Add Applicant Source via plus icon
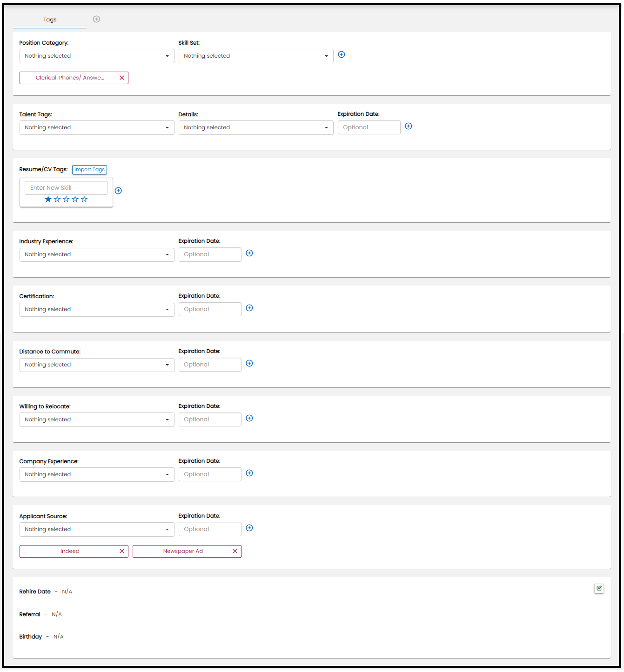 (249, 528)
